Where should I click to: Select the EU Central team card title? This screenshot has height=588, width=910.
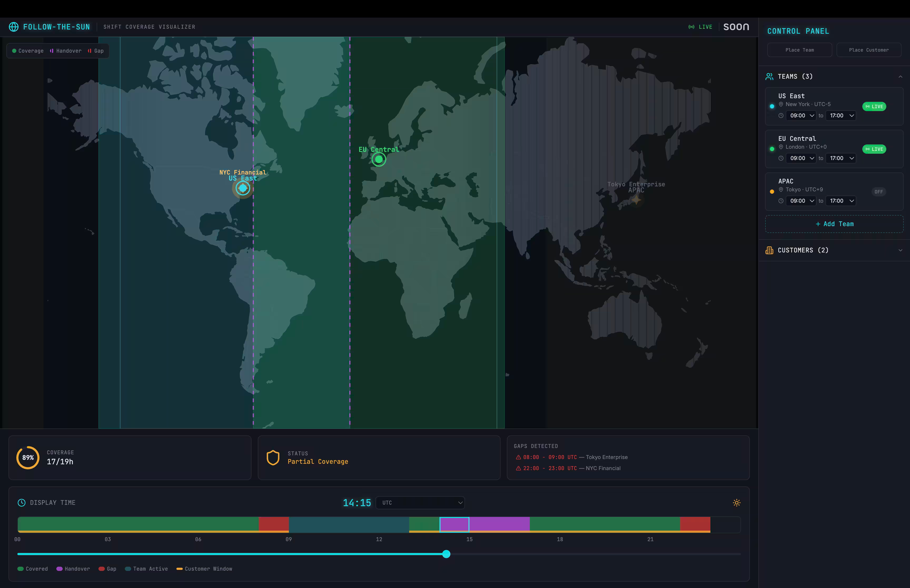tap(797, 139)
